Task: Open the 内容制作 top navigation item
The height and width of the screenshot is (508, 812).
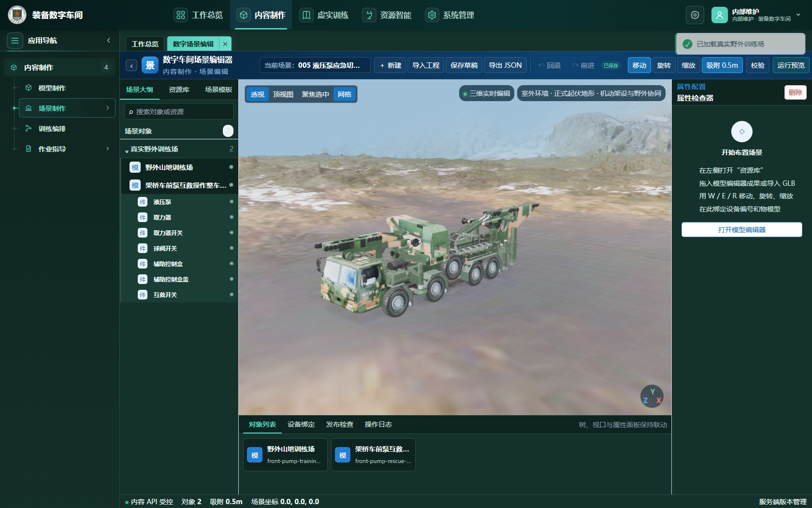Action: click(261, 15)
